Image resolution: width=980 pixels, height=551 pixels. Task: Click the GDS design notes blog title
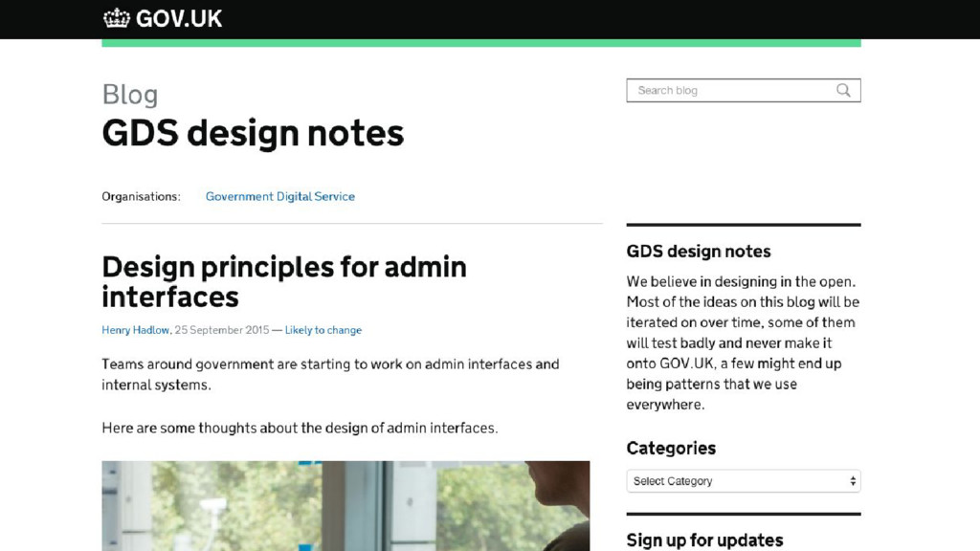[253, 133]
